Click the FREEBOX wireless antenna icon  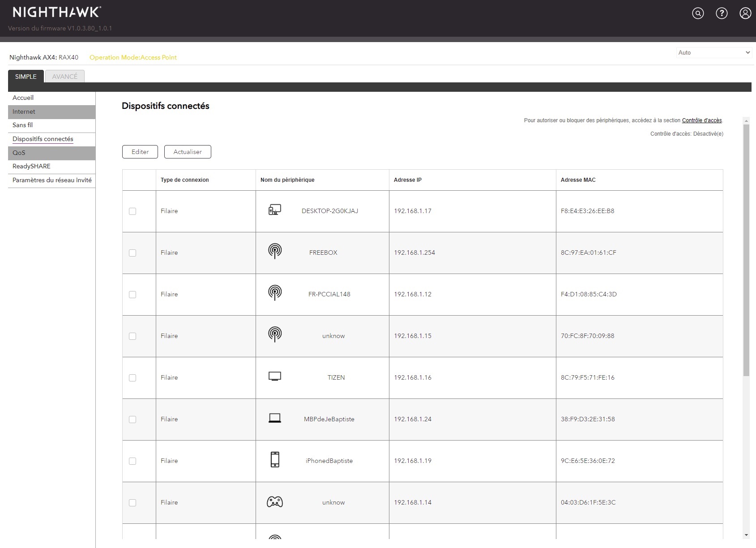pos(275,251)
